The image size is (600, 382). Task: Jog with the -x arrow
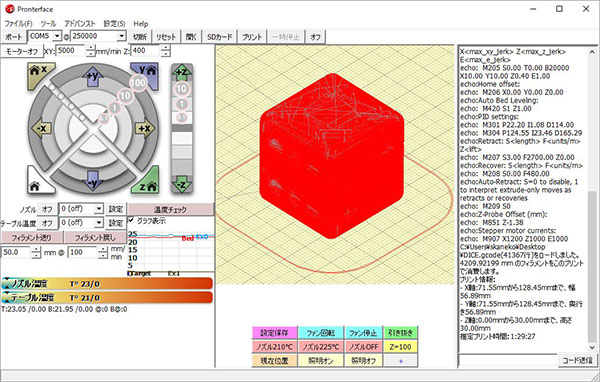point(41,128)
